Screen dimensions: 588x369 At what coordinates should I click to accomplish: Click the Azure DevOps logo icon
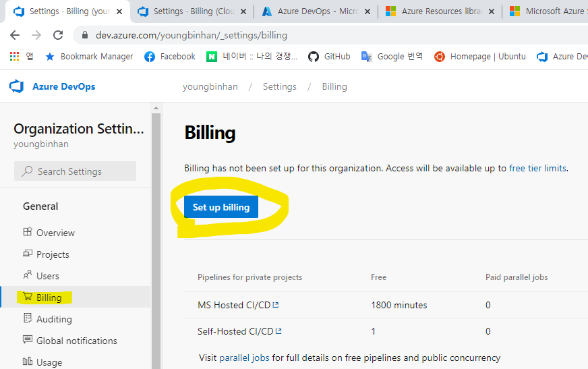(16, 86)
